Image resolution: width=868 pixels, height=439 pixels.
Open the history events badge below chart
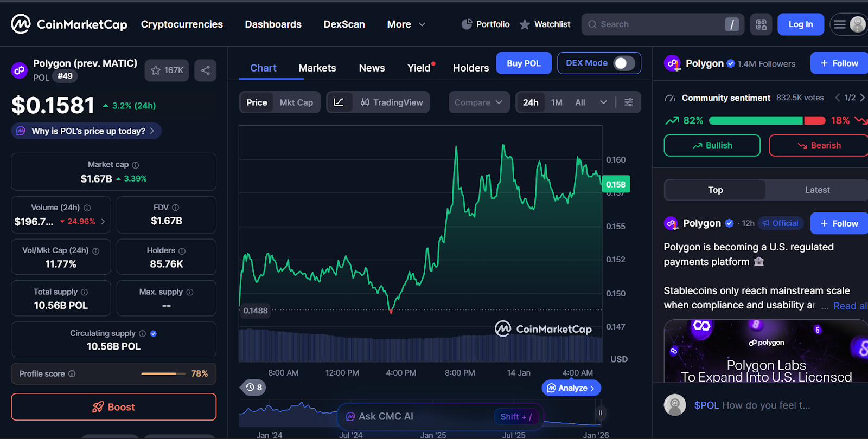coord(253,388)
